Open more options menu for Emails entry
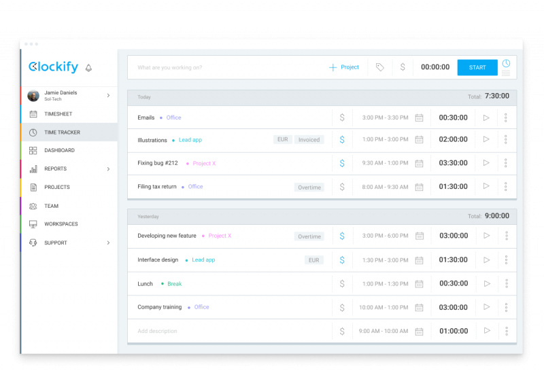 (x=505, y=118)
